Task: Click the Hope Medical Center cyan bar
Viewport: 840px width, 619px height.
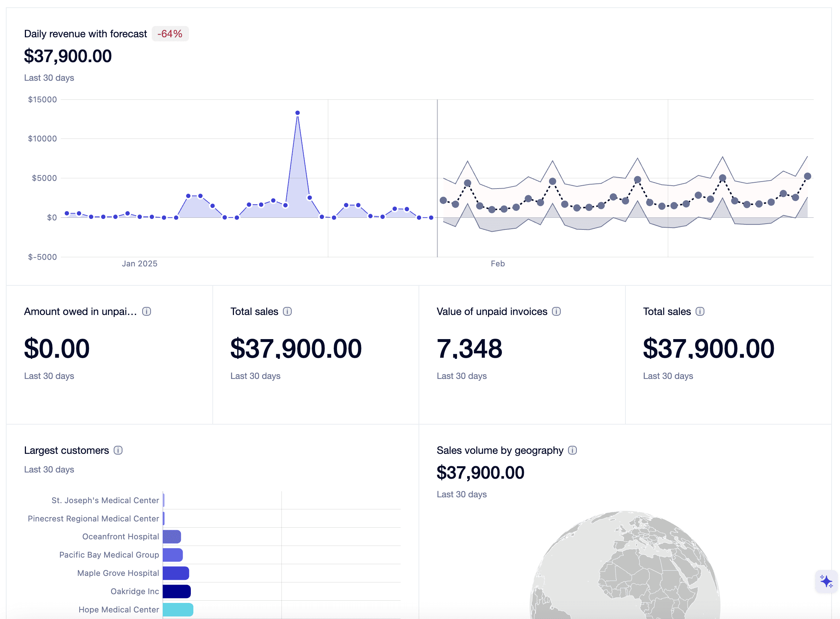Action: (178, 609)
